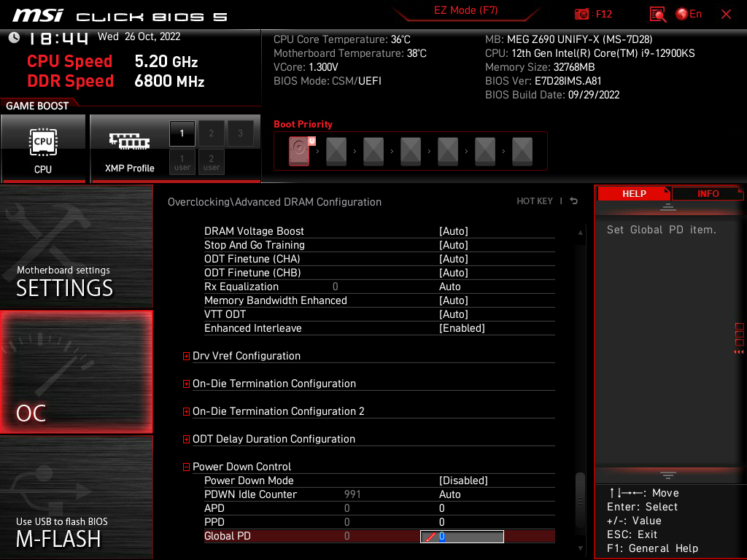Click the Global PD row label
Viewport: 747px width, 560px height.
[x=228, y=536]
